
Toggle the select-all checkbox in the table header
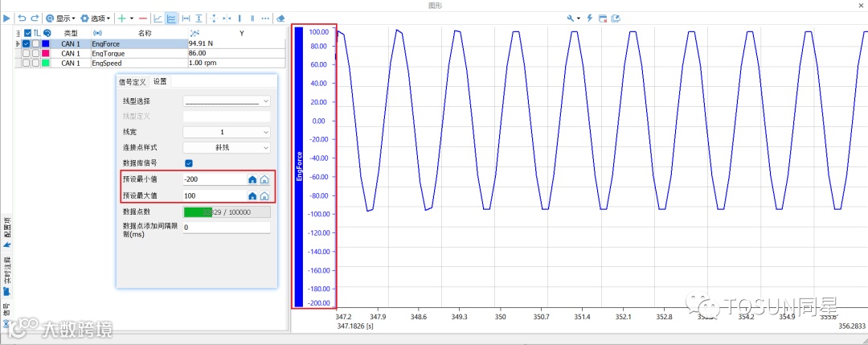(x=27, y=33)
